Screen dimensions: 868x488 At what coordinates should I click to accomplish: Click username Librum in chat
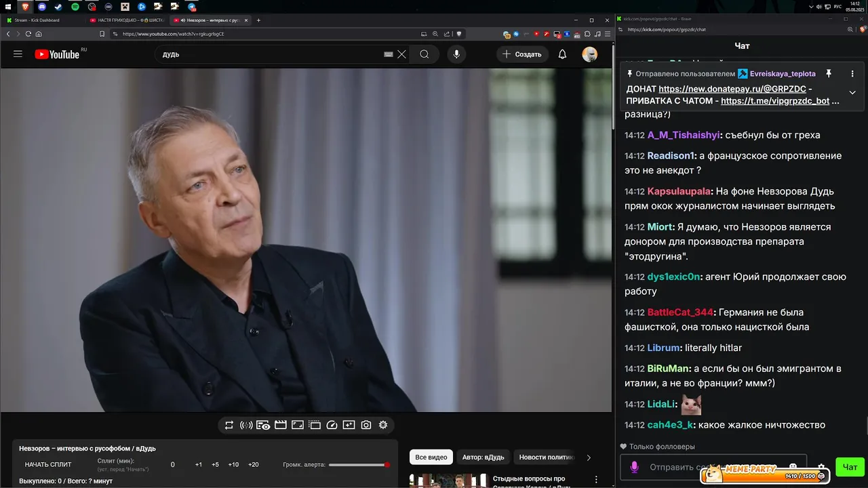(663, 348)
